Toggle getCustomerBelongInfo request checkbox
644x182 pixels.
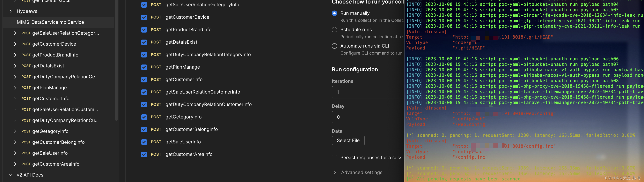click(144, 129)
